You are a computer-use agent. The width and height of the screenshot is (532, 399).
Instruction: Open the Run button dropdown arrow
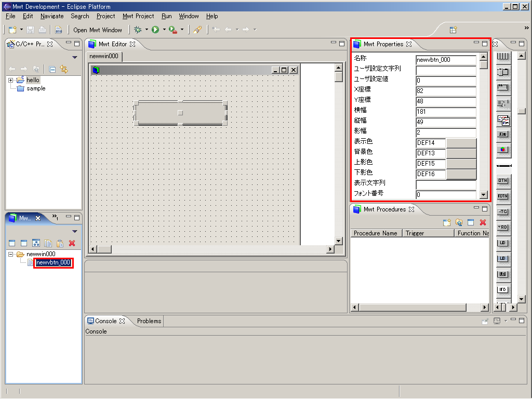tap(164, 30)
